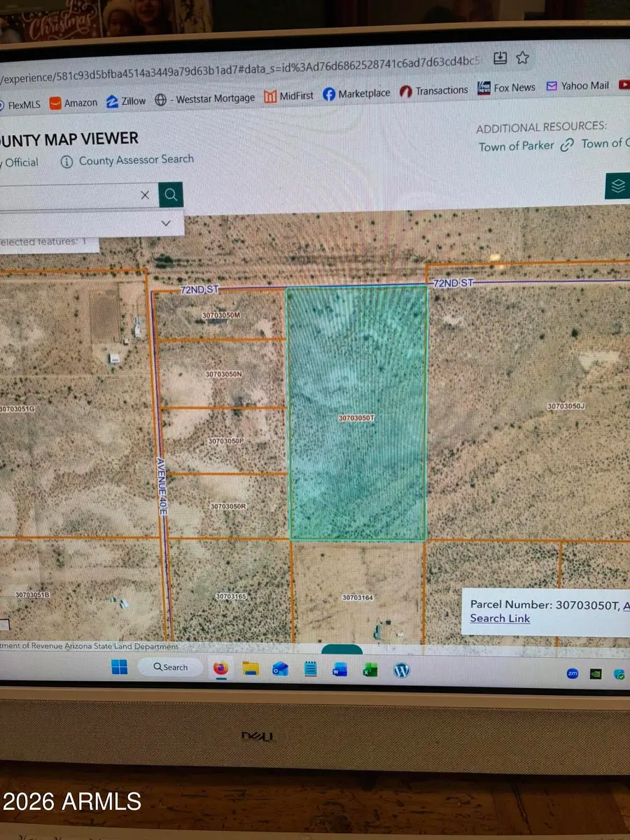Screen dimensions: 630x840
Task: Select parcel labeled 30703164
Action: coord(358,598)
